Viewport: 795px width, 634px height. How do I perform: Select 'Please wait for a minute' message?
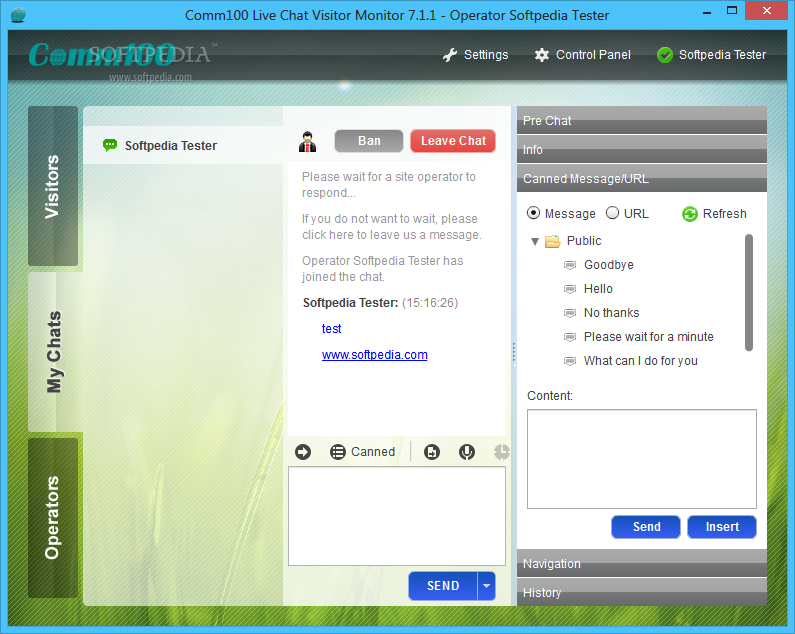point(648,337)
